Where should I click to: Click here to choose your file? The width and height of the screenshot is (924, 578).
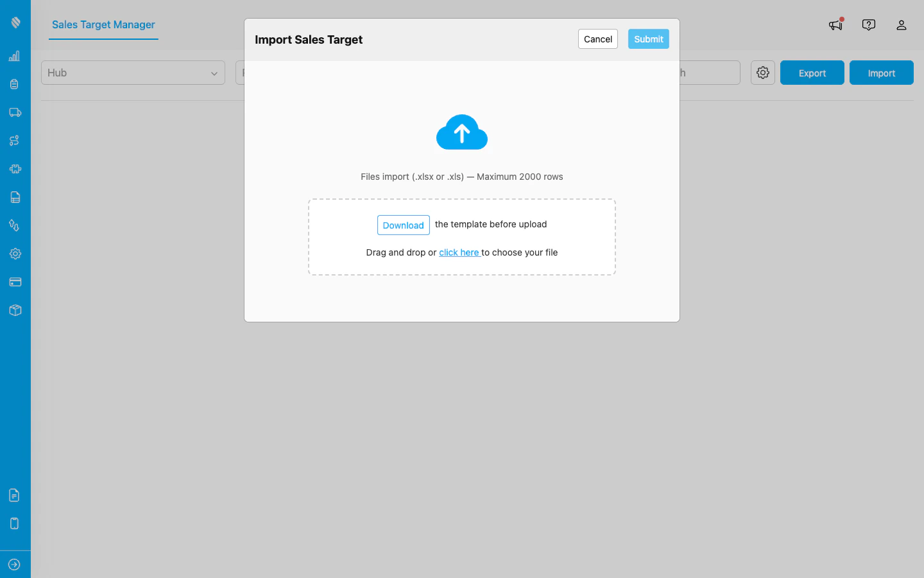click(x=459, y=252)
